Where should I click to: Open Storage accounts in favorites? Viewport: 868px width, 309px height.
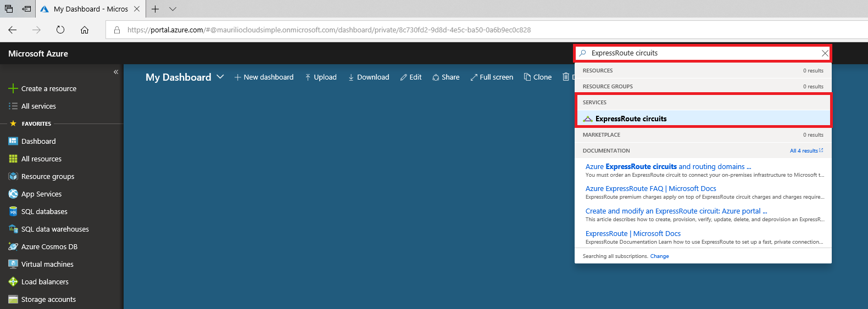[48, 299]
